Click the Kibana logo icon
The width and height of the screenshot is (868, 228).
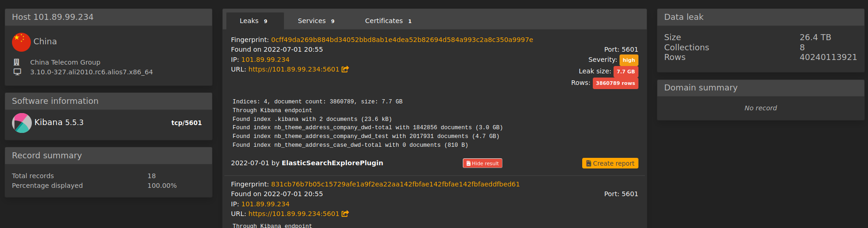coord(22,123)
